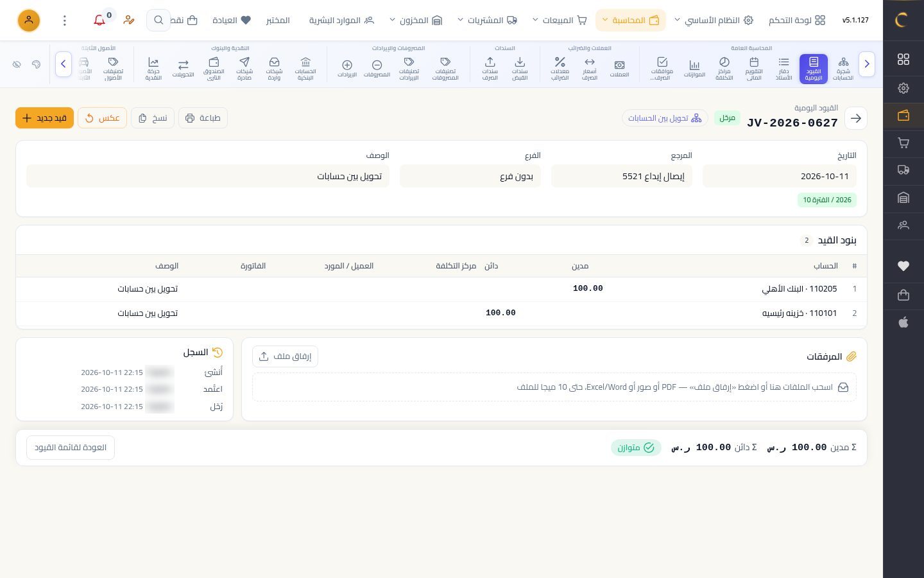Open tax rates (معدلات الضرائب)
This screenshot has width=924, height=578.
pos(560,68)
